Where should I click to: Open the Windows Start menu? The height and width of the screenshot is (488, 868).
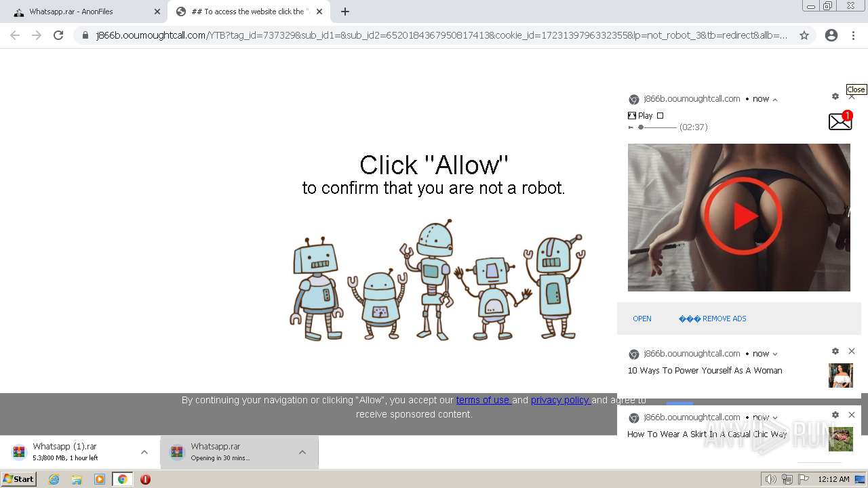coord(19,479)
